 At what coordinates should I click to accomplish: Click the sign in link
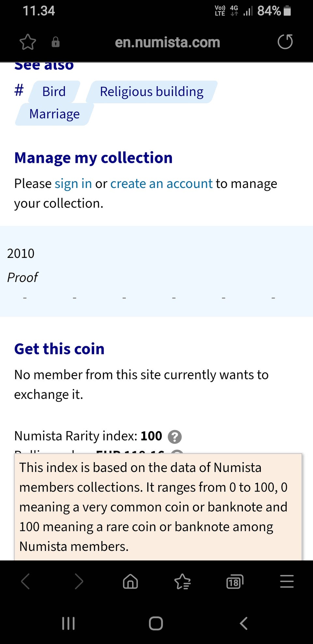[x=73, y=184]
